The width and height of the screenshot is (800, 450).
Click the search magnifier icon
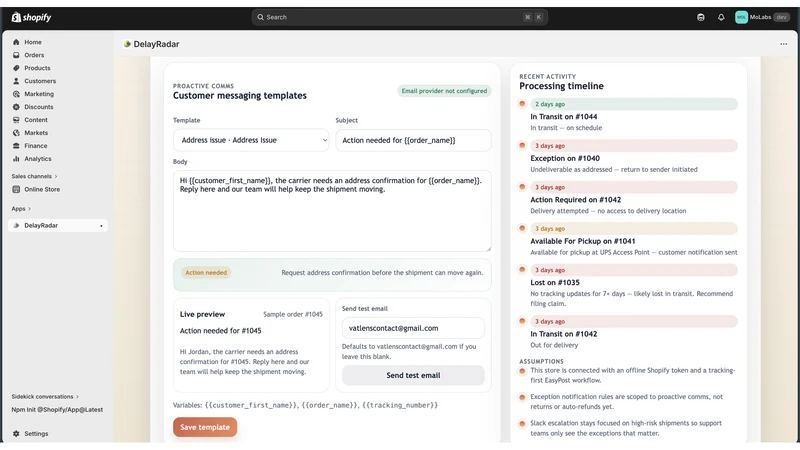tap(260, 17)
